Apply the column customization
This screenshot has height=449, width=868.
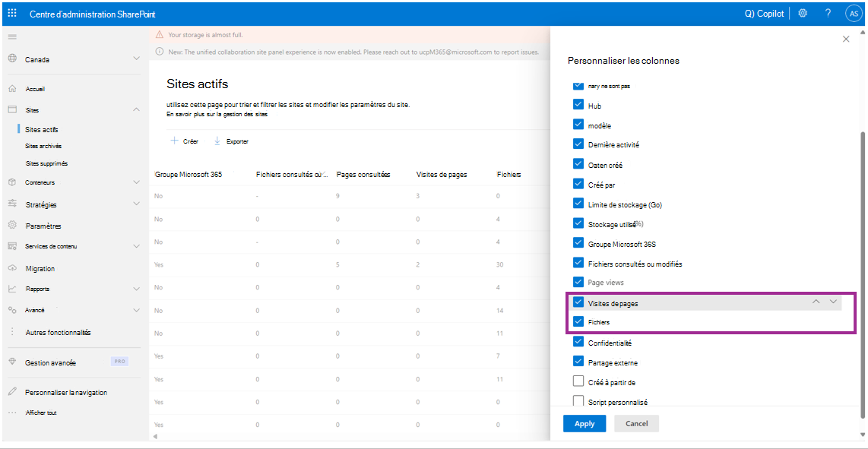[x=584, y=423]
